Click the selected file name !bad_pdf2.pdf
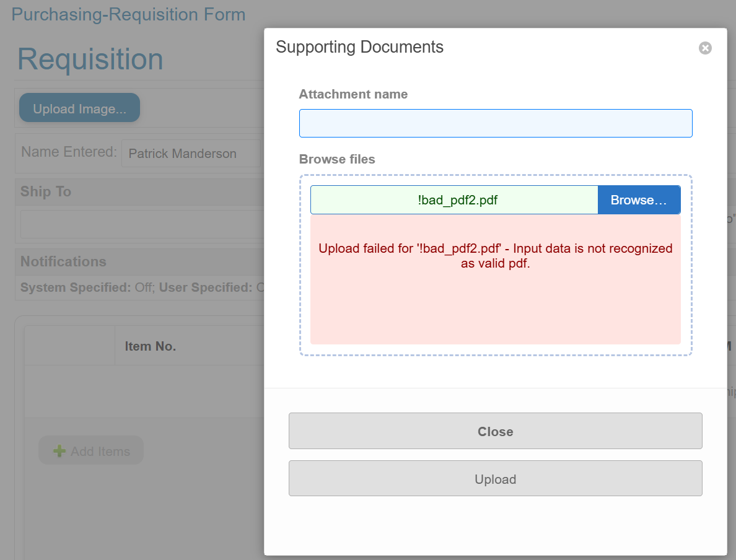 (x=457, y=200)
